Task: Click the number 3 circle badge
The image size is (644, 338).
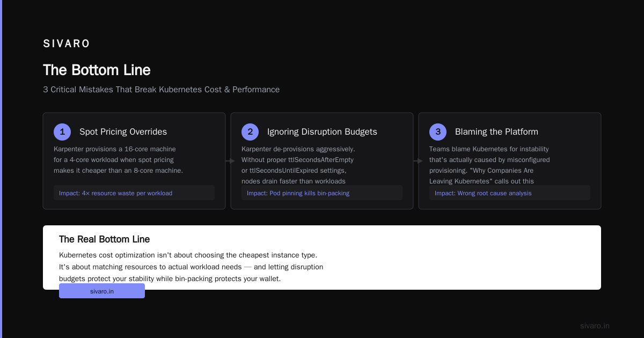Action: [x=438, y=132]
